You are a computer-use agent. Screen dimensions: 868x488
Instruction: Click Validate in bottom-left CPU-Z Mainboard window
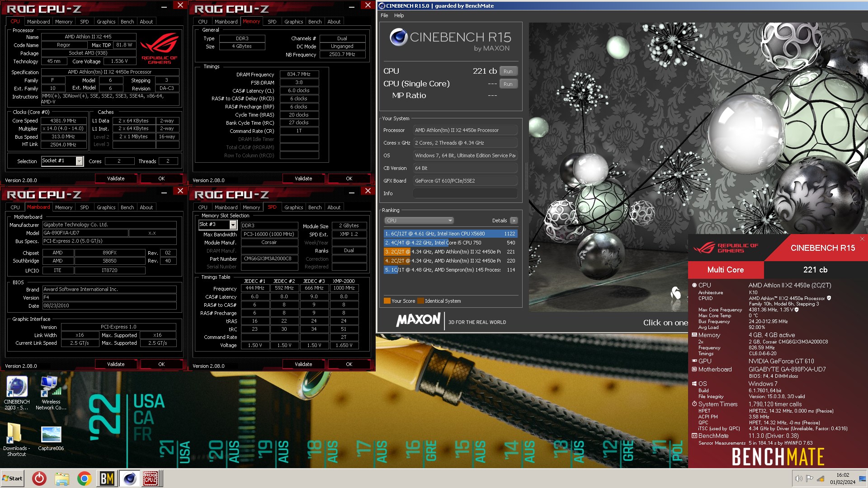pyautogui.click(x=116, y=364)
